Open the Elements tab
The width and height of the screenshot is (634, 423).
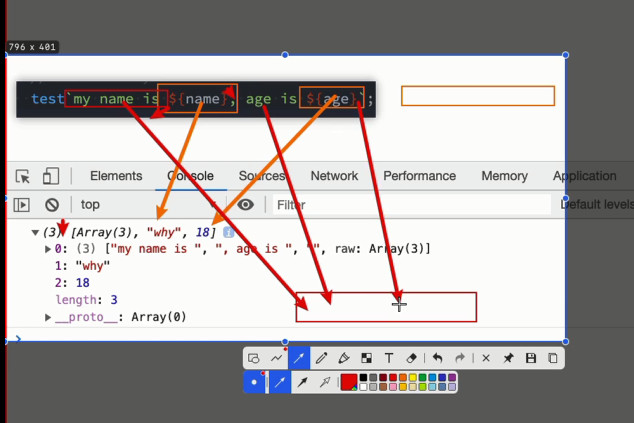tap(116, 176)
